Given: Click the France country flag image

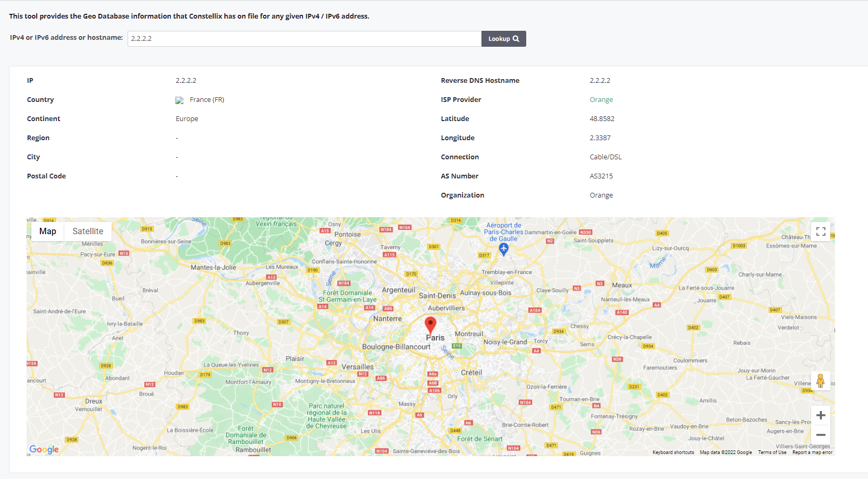Looking at the screenshot, I should pos(180,100).
